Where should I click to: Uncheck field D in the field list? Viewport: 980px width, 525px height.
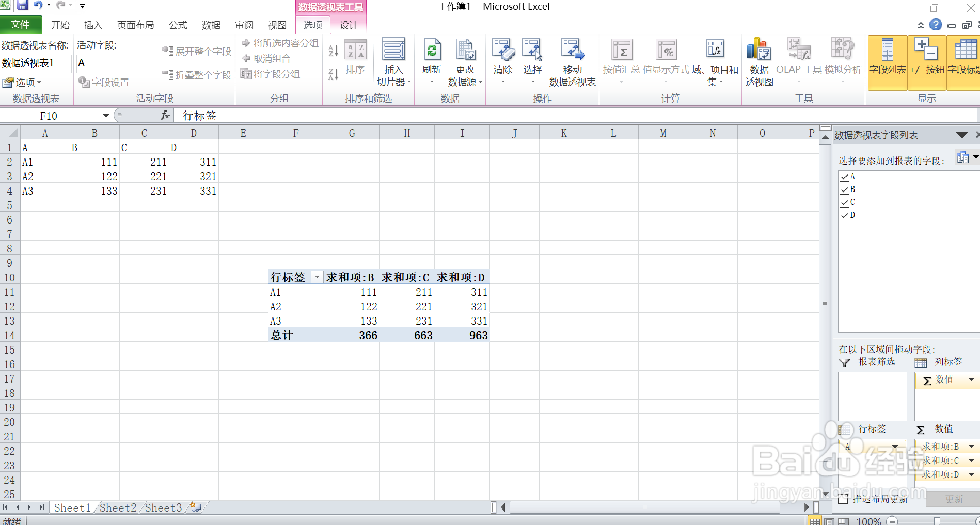point(845,215)
